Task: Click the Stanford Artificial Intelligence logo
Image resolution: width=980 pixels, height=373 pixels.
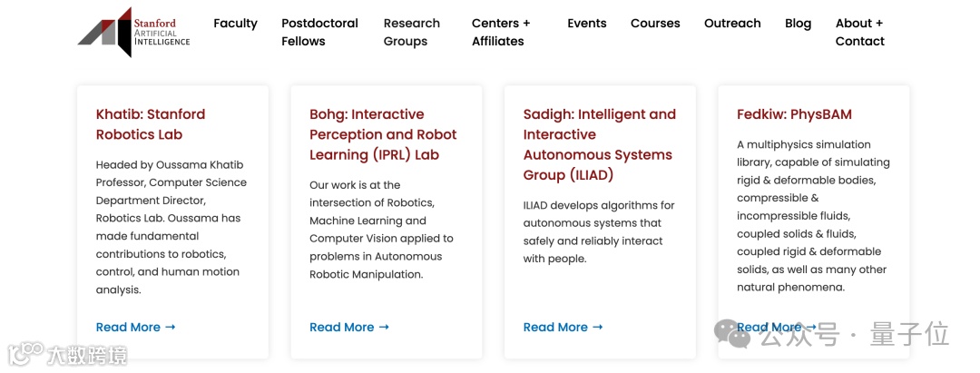Action: point(133,33)
